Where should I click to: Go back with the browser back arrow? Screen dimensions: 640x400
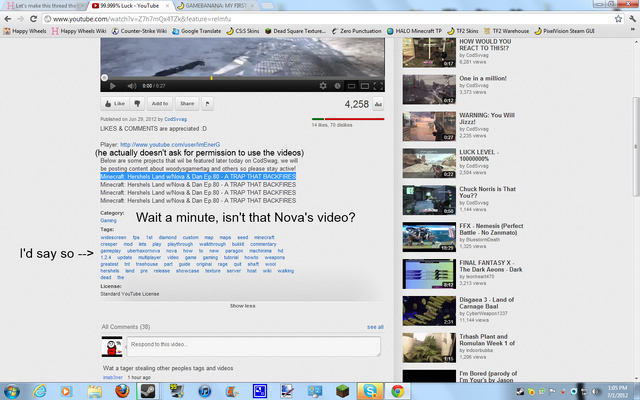pos(8,19)
